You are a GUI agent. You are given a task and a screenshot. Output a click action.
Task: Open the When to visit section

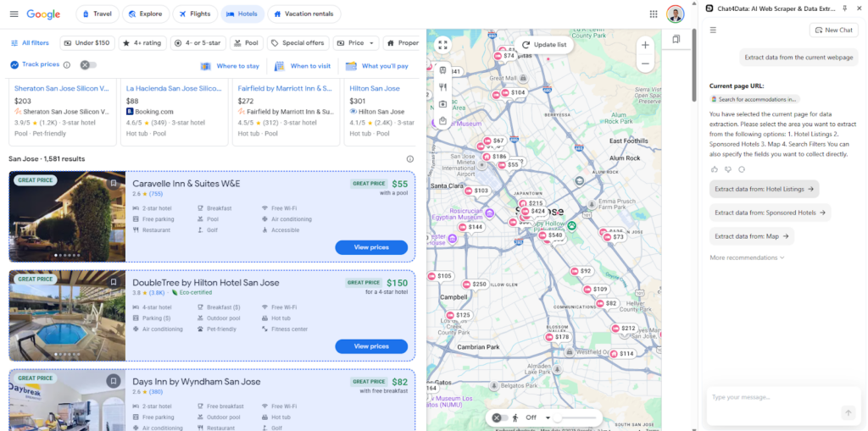[303, 66]
